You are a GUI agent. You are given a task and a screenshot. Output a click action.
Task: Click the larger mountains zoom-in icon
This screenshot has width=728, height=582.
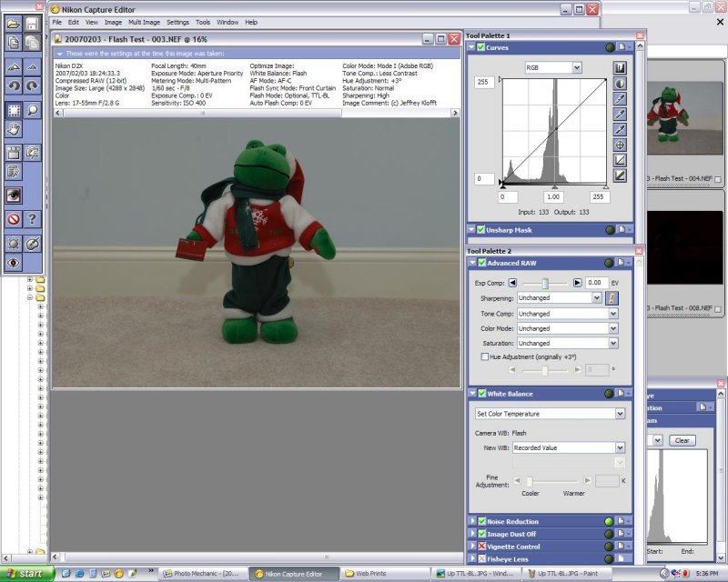tap(14, 67)
